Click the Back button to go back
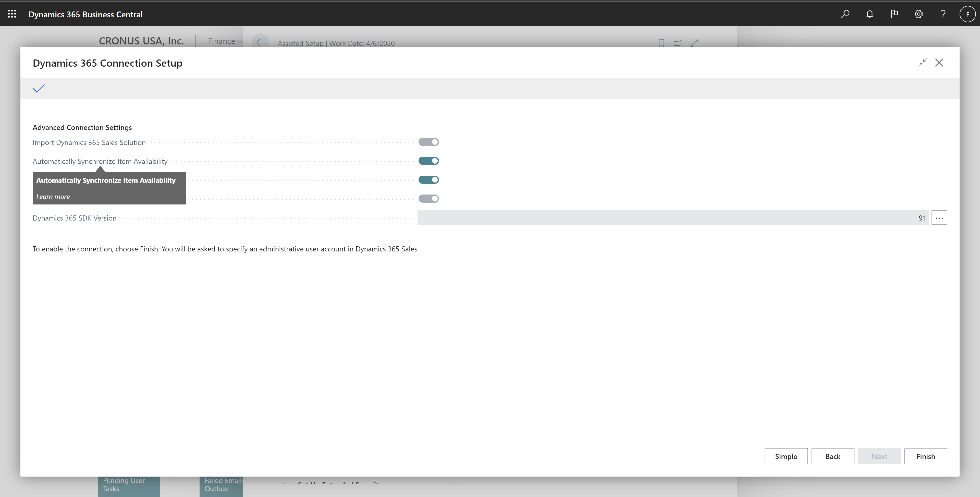Screen dimensions: 980x497 (x=832, y=456)
